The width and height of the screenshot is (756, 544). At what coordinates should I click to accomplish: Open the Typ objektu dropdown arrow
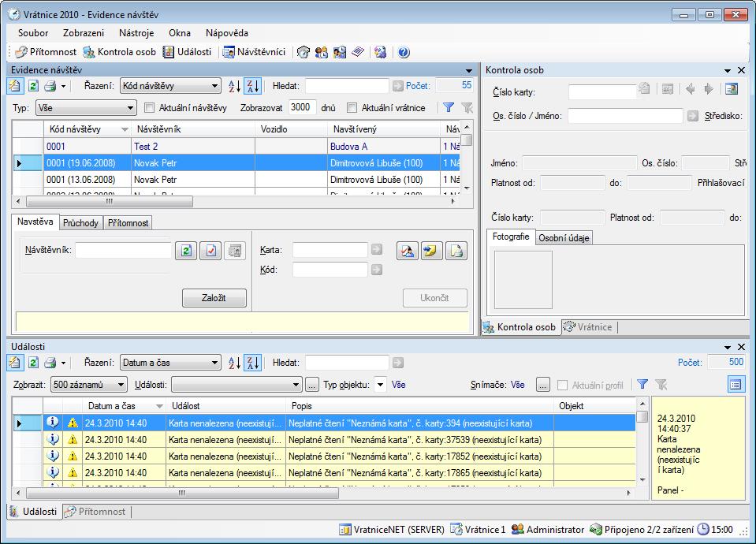[381, 385]
